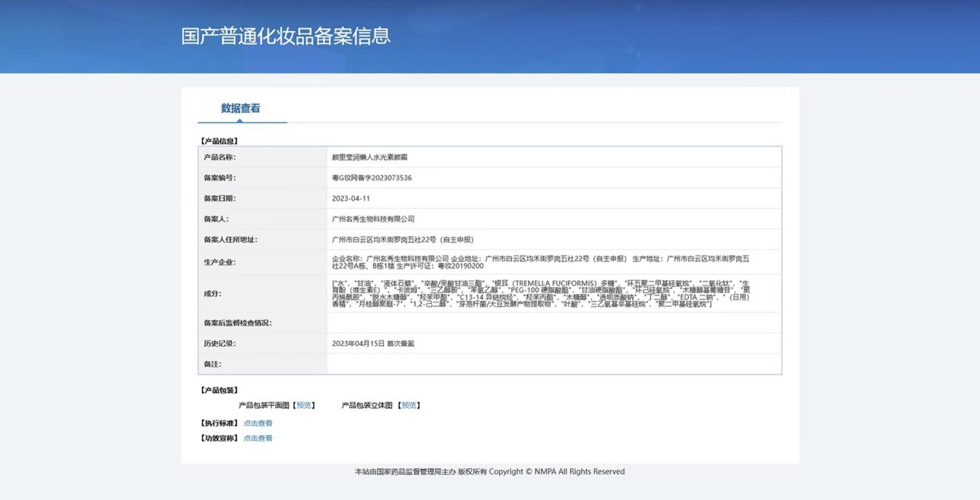Click the 【执行标准】 label

(219, 423)
